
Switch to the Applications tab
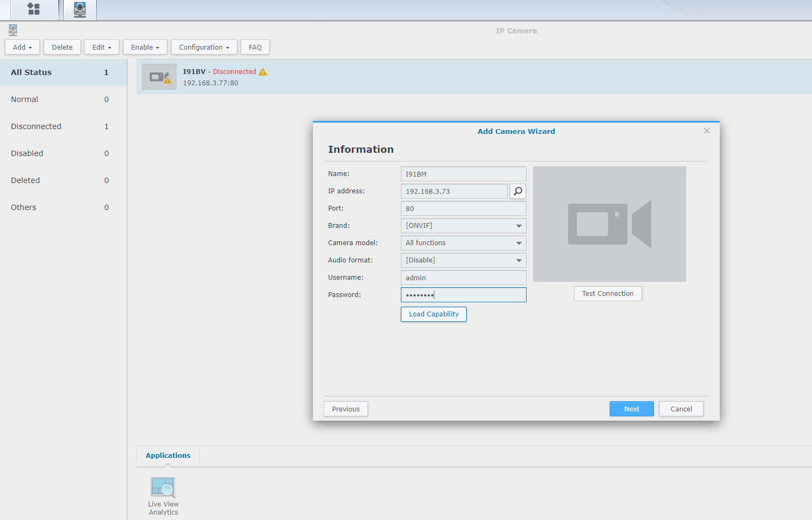click(x=168, y=455)
